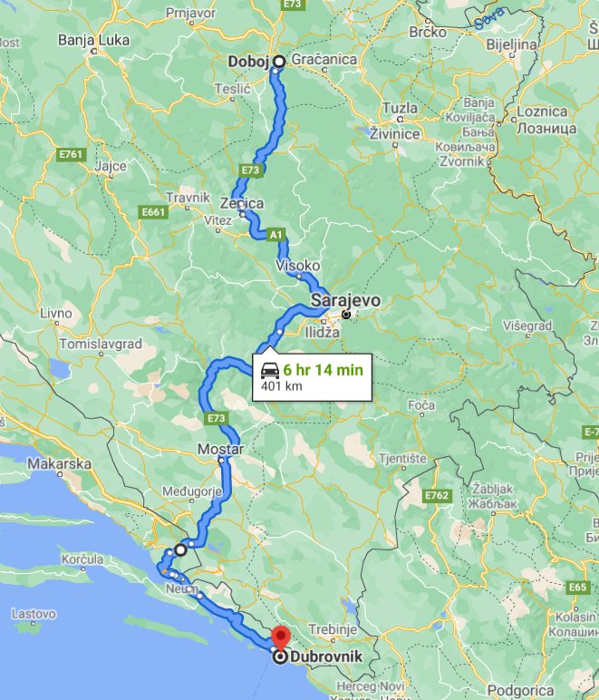Screen dimensions: 599x700
Task: Click the E65 road shield near Kolašin
Action: point(577,587)
